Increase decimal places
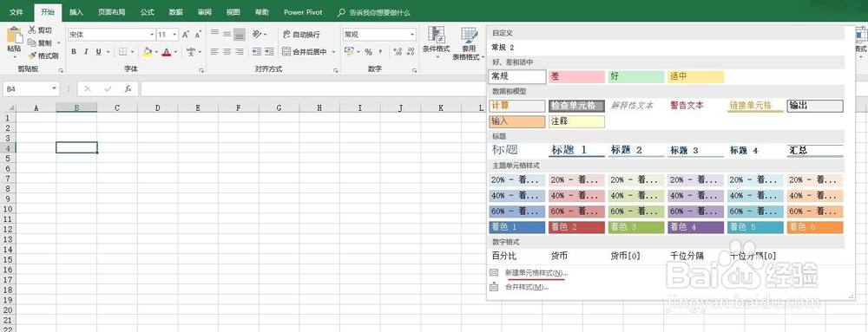868x332 pixels. 398,52
